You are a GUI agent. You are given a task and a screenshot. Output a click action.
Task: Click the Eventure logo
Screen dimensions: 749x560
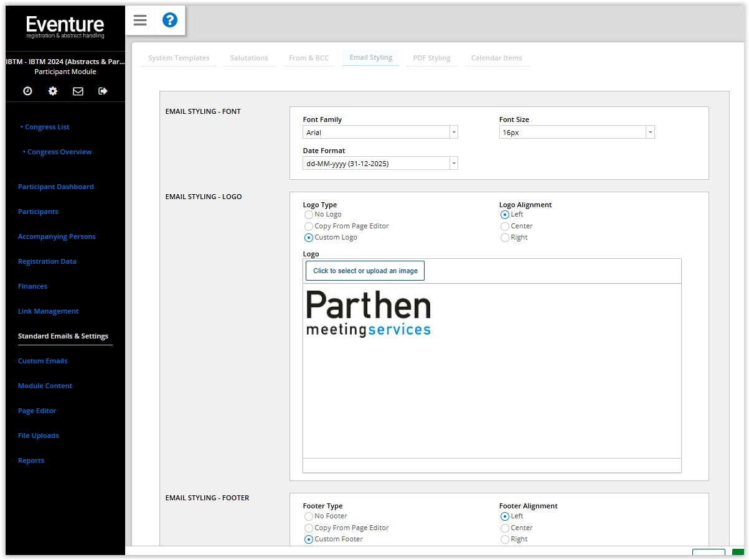pos(65,27)
